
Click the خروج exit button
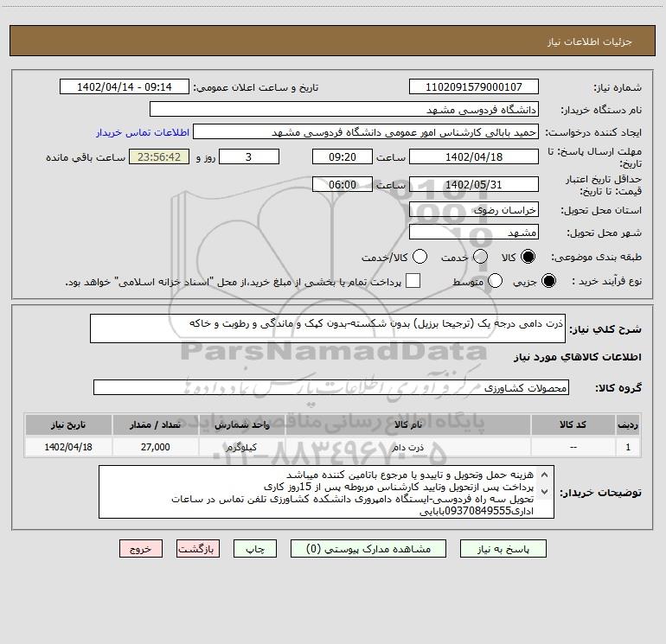pos(141,549)
